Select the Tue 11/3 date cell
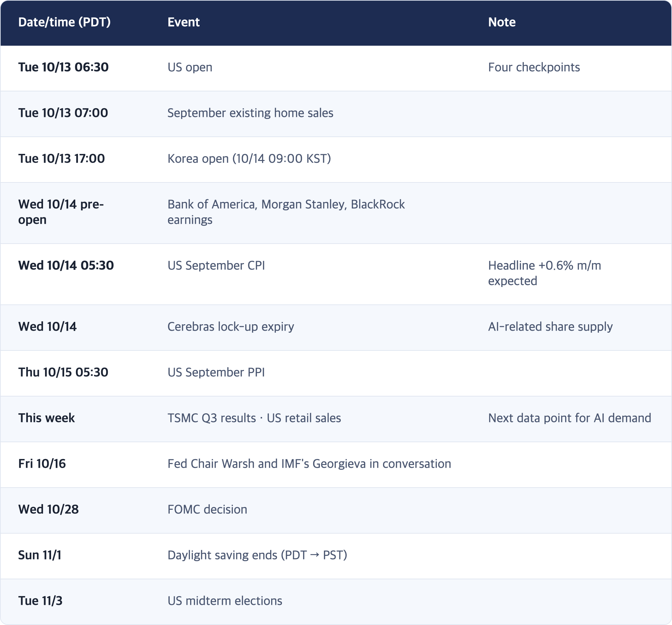The height and width of the screenshot is (625, 672). [40, 601]
